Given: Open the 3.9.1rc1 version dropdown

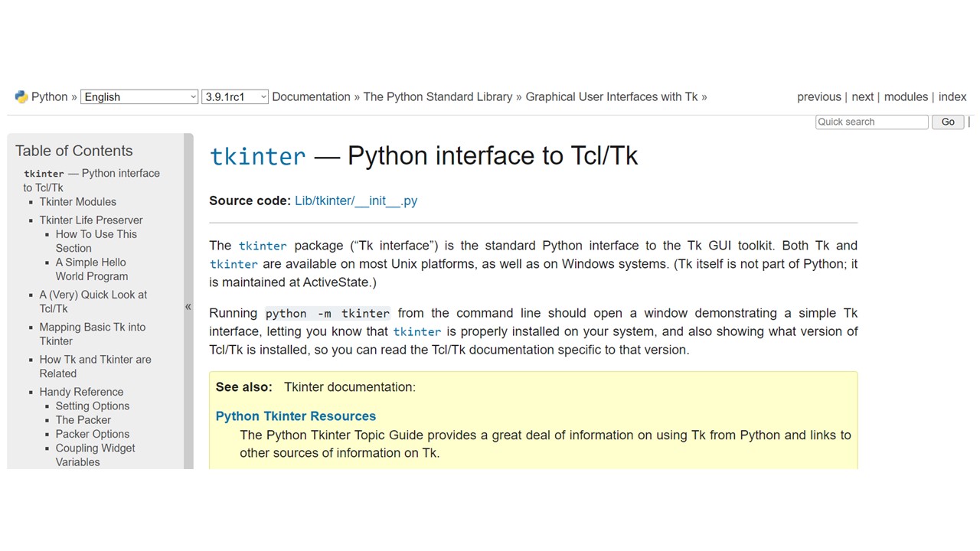Looking at the screenshot, I should pos(234,97).
